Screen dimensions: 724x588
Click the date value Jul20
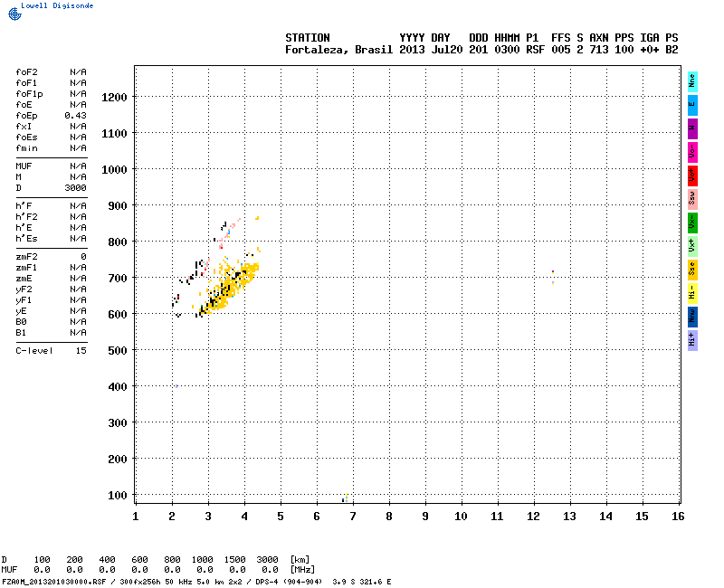pyautogui.click(x=446, y=50)
